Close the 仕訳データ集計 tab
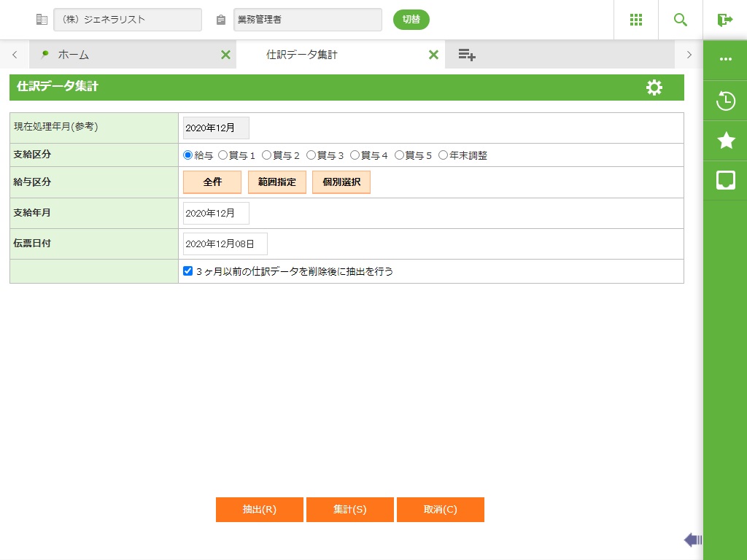 tap(433, 55)
